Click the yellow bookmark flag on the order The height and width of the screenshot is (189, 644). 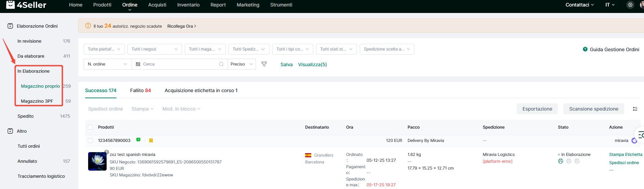(151, 141)
